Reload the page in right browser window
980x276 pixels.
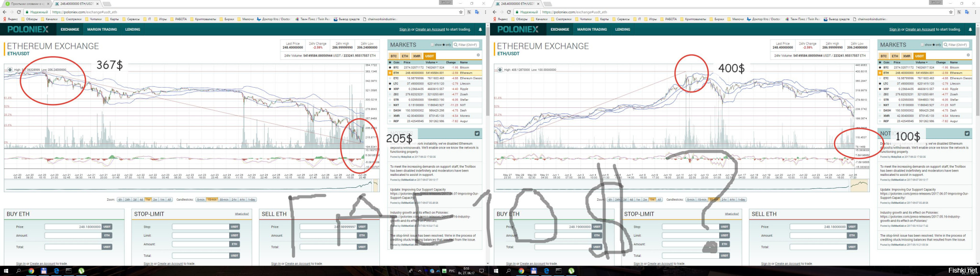(509, 12)
